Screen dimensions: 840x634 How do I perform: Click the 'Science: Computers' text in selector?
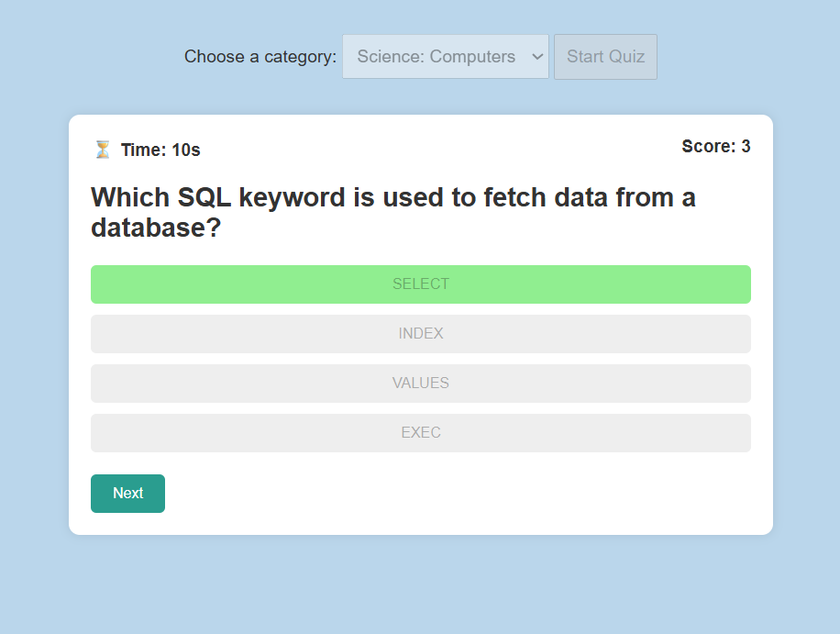click(x=437, y=57)
